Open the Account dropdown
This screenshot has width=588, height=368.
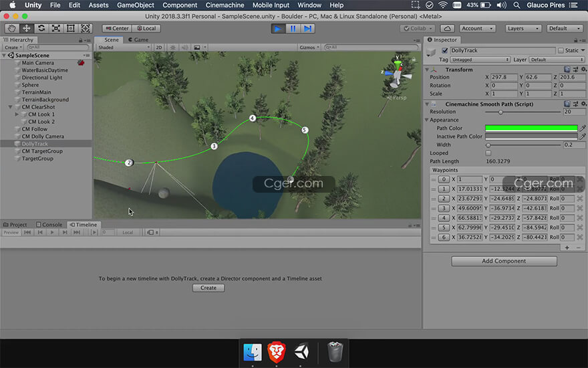coord(477,29)
